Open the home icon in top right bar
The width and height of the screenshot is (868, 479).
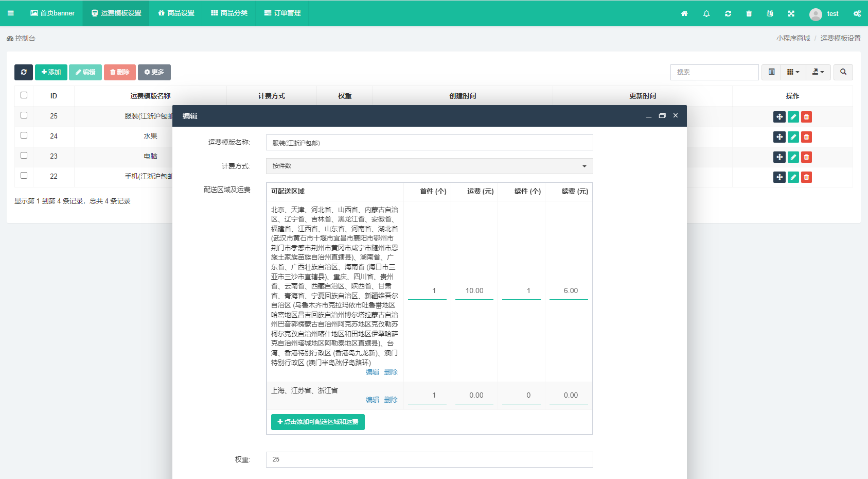tap(684, 14)
